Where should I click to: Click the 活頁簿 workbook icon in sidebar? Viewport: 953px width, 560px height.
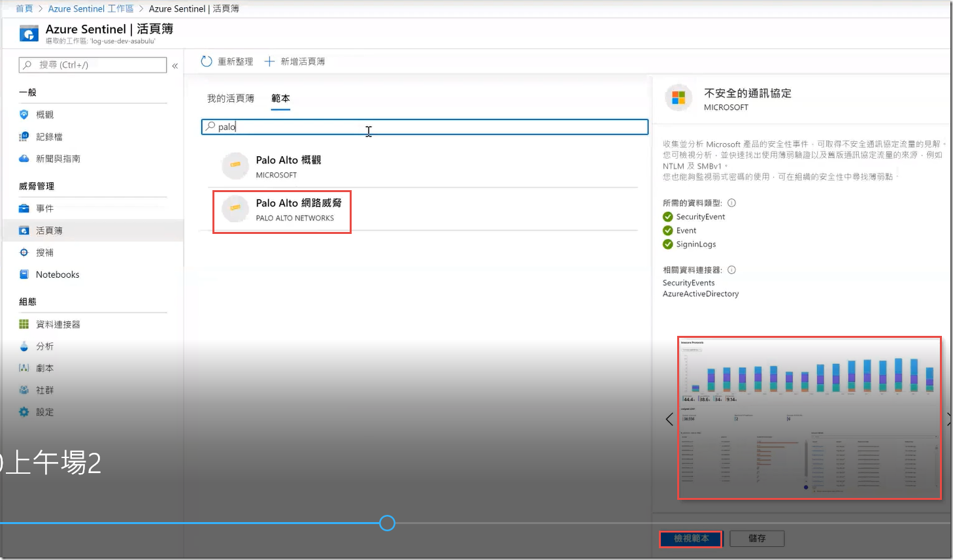click(24, 231)
